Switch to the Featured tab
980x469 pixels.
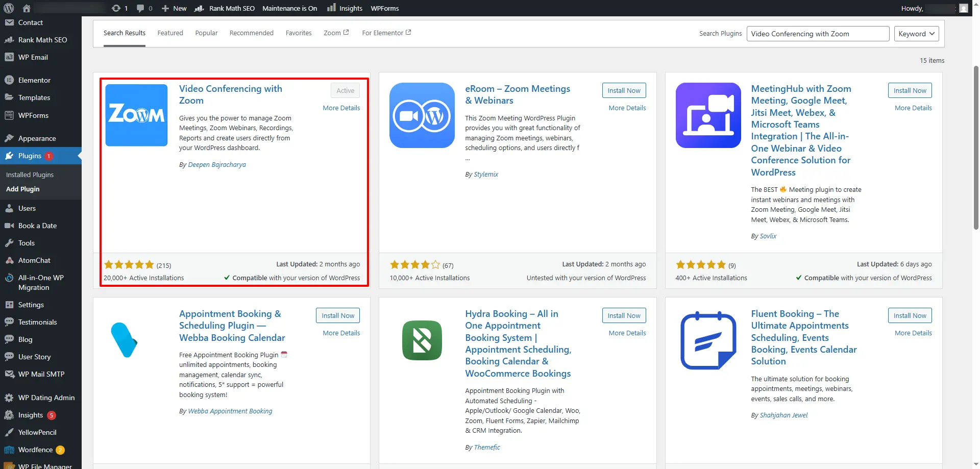tap(170, 33)
